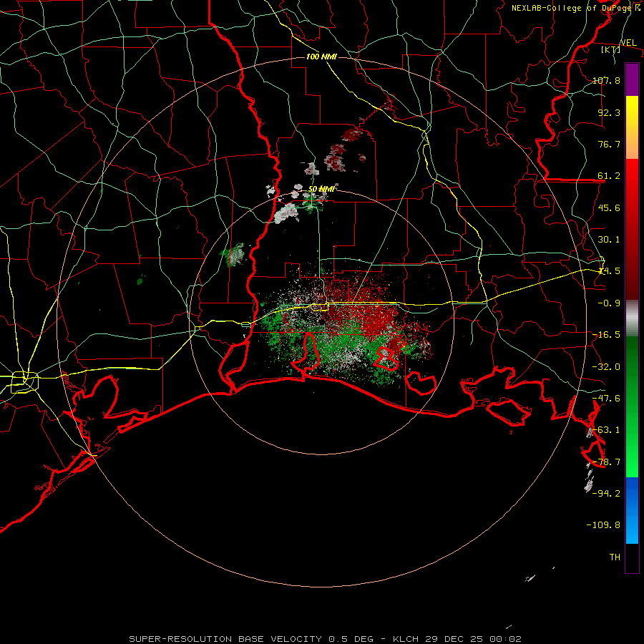Click the TH label on the scale
This screenshot has height=644, width=644.
click(x=615, y=557)
